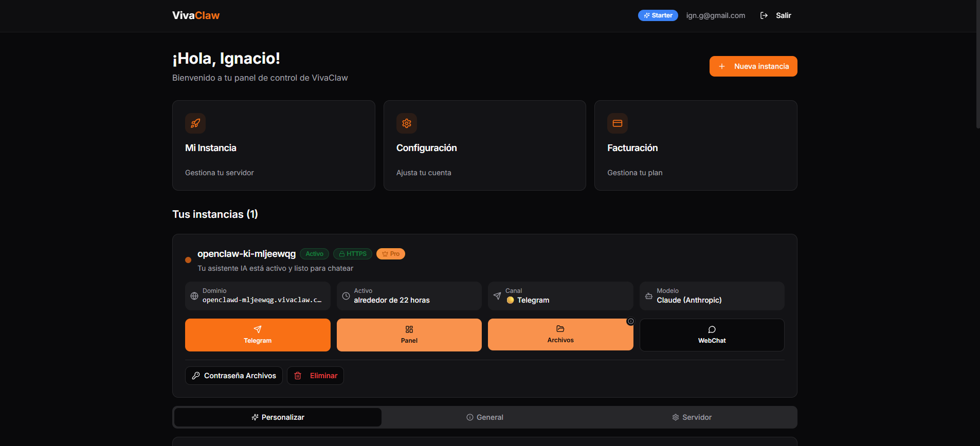Image resolution: width=980 pixels, height=446 pixels.
Task: Open the orange Telegram button
Action: pyautogui.click(x=258, y=335)
